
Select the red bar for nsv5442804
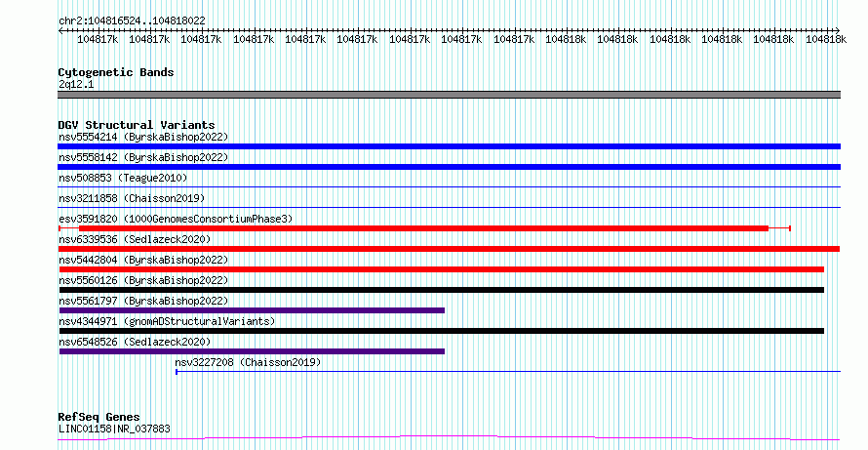[442, 269]
